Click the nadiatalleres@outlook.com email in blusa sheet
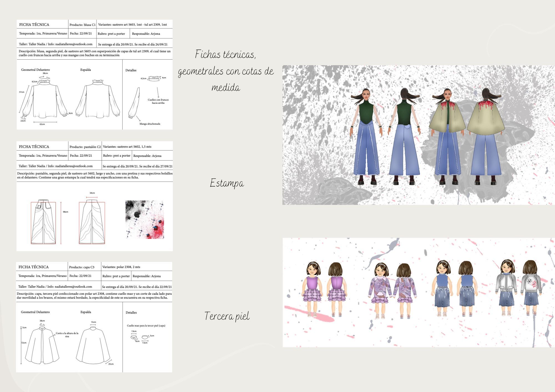Screen dimensions: 555x392 [x=74, y=44]
